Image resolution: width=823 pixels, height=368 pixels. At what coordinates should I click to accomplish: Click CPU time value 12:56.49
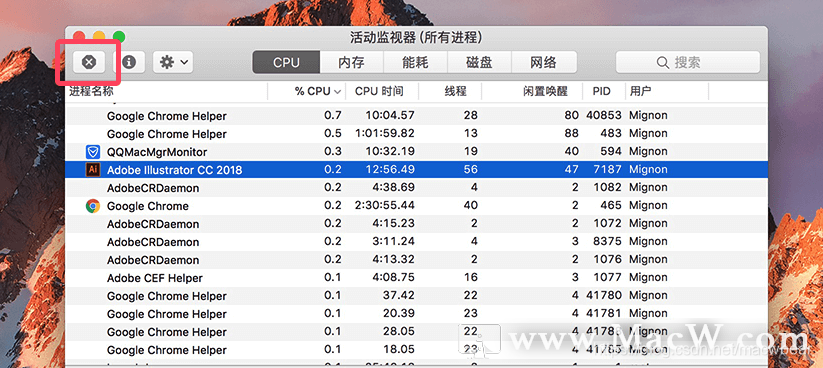click(391, 170)
